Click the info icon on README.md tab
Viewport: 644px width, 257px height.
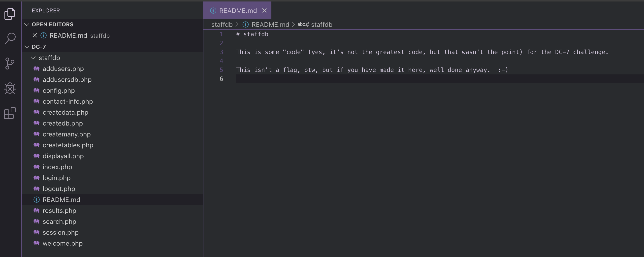(213, 10)
